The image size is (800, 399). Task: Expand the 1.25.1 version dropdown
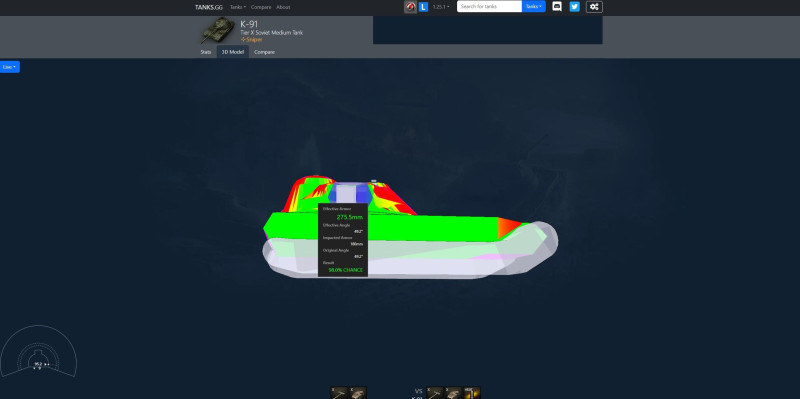441,7
